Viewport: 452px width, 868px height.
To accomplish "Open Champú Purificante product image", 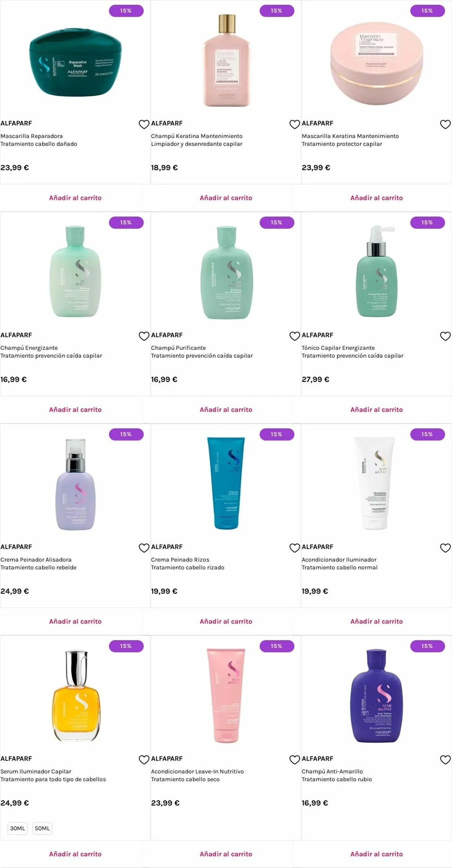I will coord(227,272).
